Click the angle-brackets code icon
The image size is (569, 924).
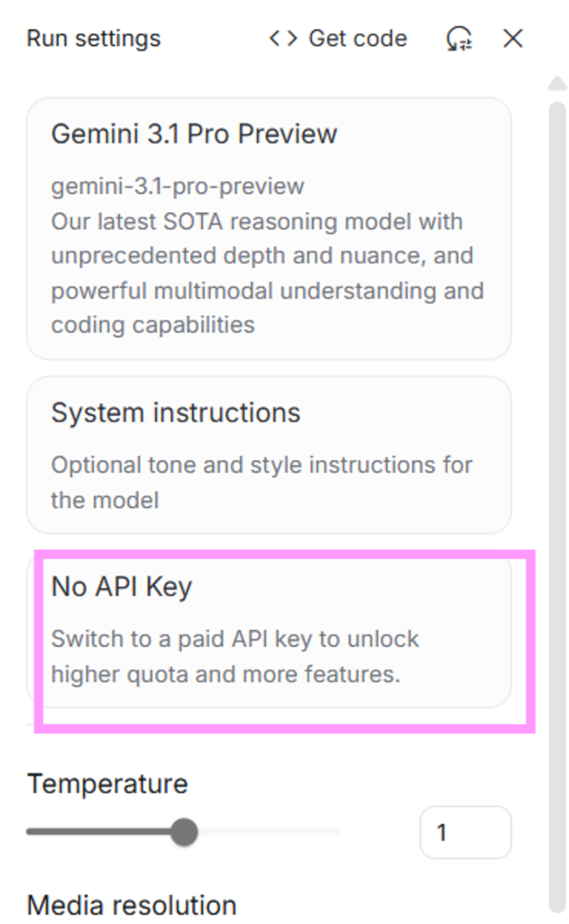(x=283, y=39)
